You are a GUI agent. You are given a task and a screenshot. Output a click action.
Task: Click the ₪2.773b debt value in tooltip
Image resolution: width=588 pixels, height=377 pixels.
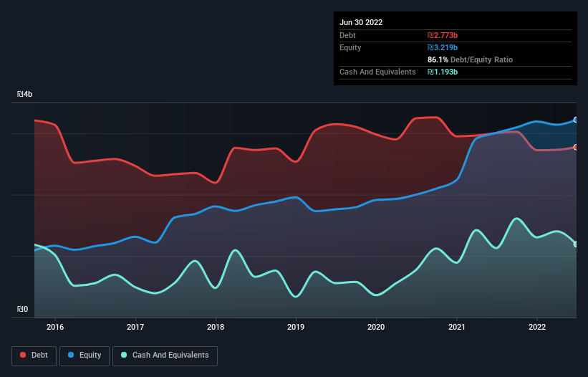[x=443, y=35]
